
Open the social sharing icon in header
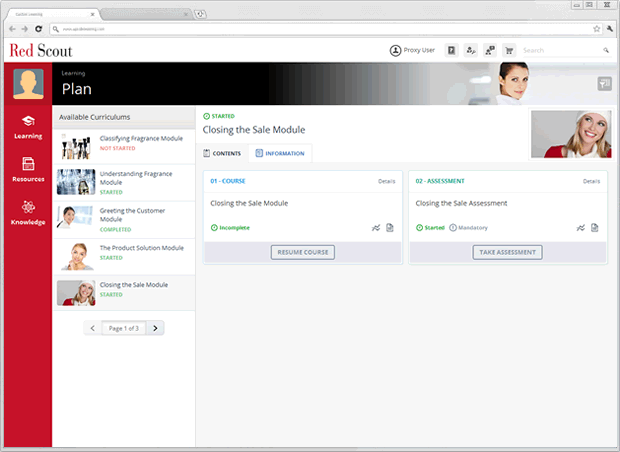click(490, 51)
